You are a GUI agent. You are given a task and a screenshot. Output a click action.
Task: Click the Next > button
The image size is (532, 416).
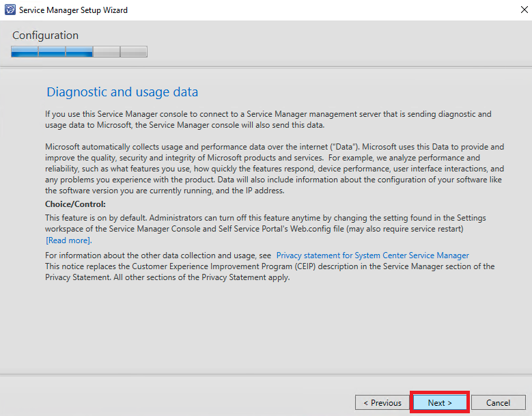[440, 402]
